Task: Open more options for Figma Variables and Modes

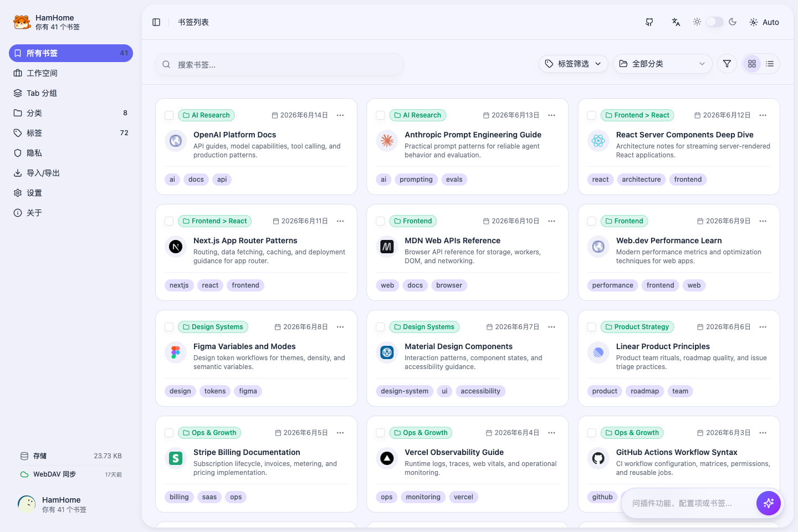Action: tap(340, 327)
